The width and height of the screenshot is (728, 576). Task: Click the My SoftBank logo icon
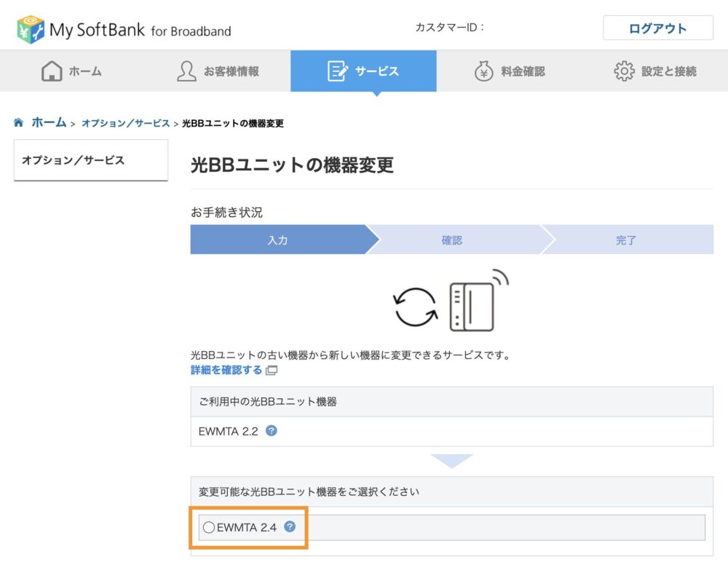[x=30, y=29]
